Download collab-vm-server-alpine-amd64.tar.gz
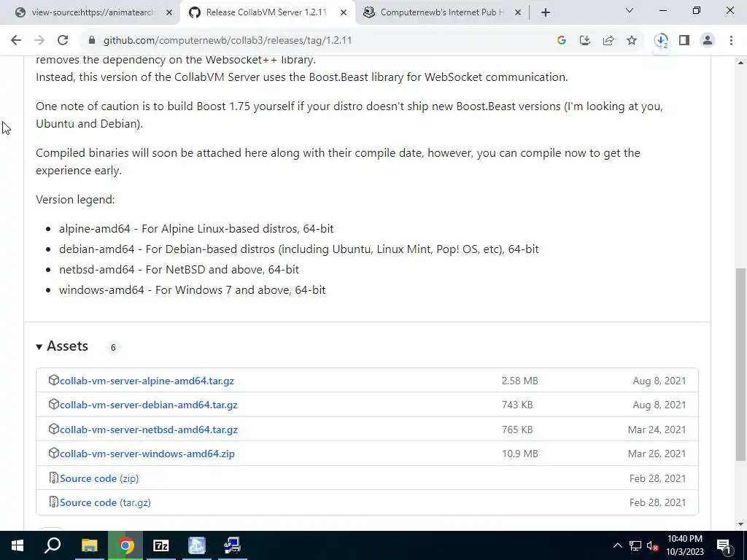747x560 pixels. [x=147, y=381]
